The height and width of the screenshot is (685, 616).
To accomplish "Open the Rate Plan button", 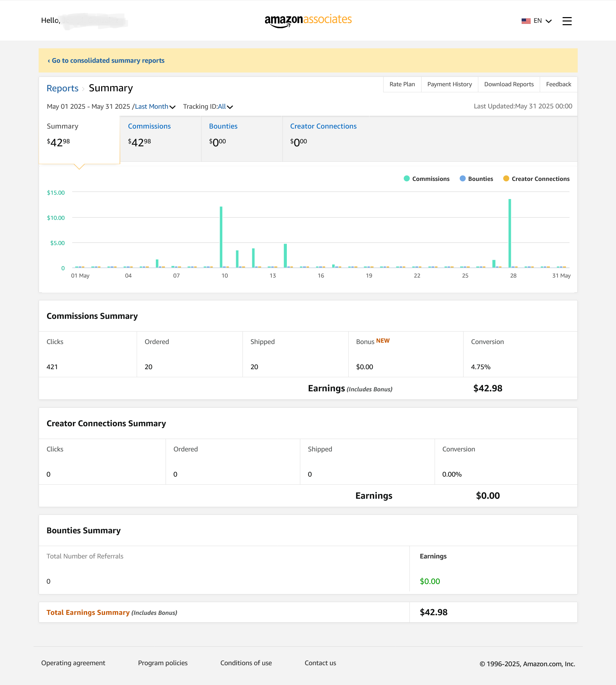I will [402, 84].
